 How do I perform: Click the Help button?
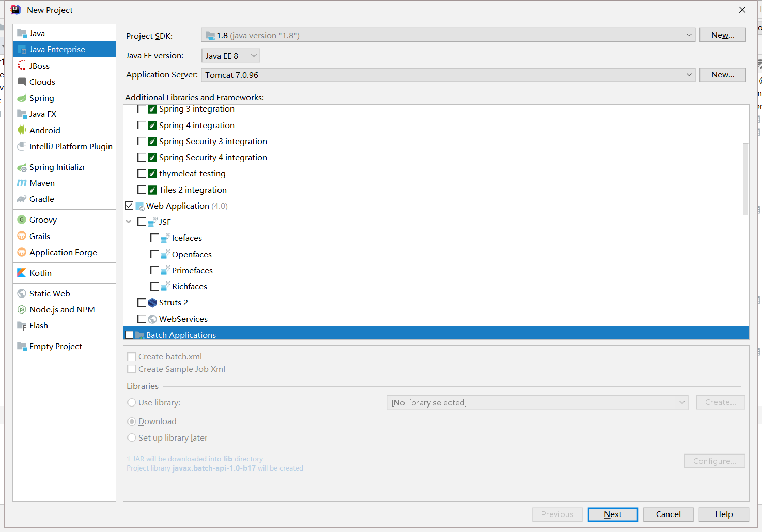pyautogui.click(x=724, y=514)
